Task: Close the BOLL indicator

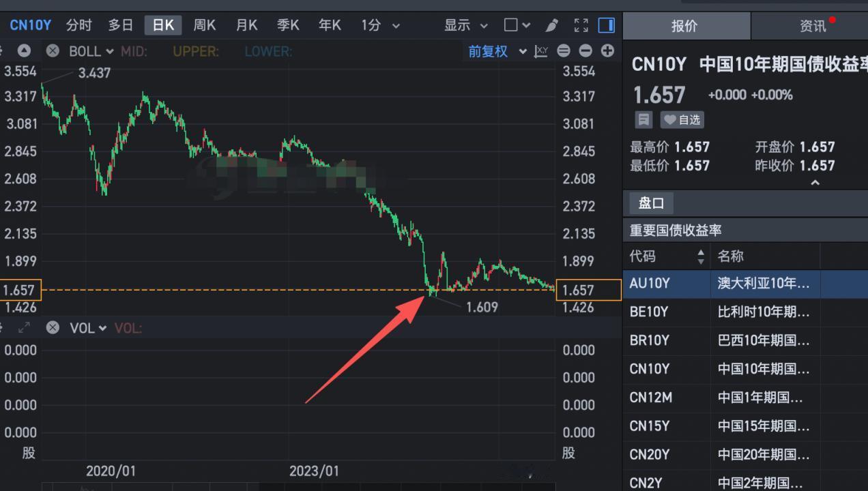Action: [x=53, y=51]
